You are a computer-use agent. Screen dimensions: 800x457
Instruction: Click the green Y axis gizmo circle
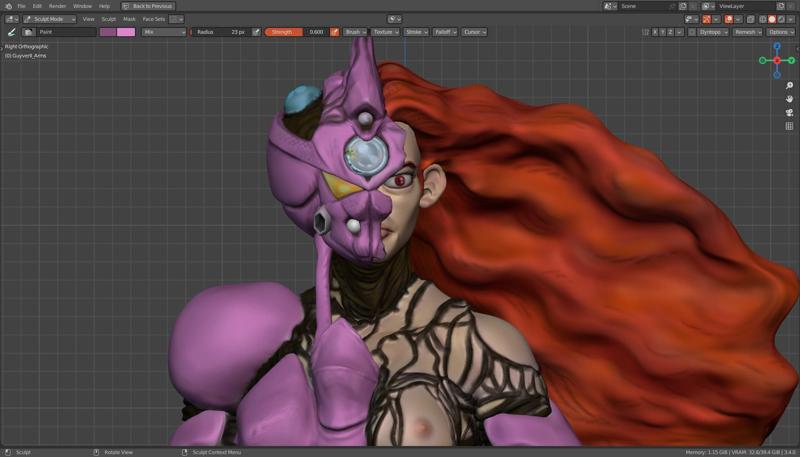[x=791, y=60]
